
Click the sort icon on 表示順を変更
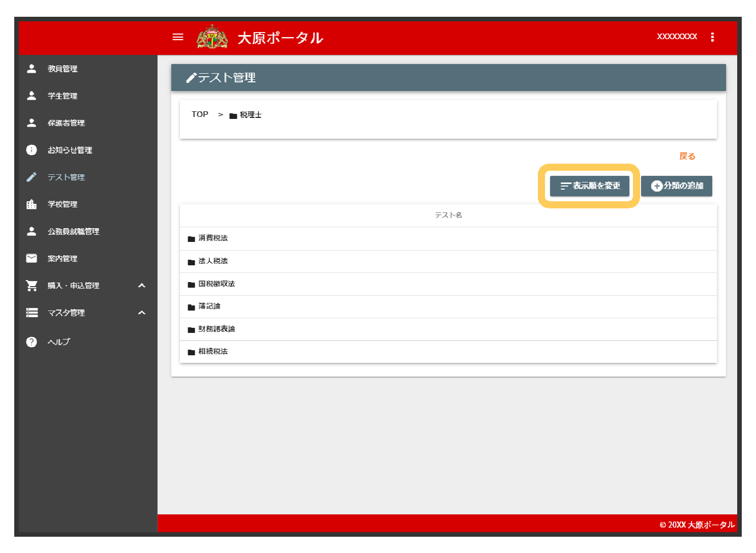click(565, 186)
